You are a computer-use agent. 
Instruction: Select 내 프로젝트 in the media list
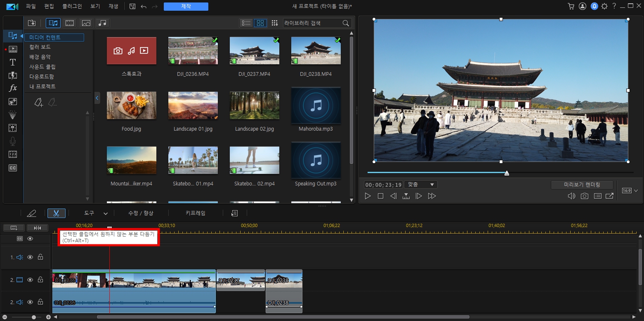(42, 87)
